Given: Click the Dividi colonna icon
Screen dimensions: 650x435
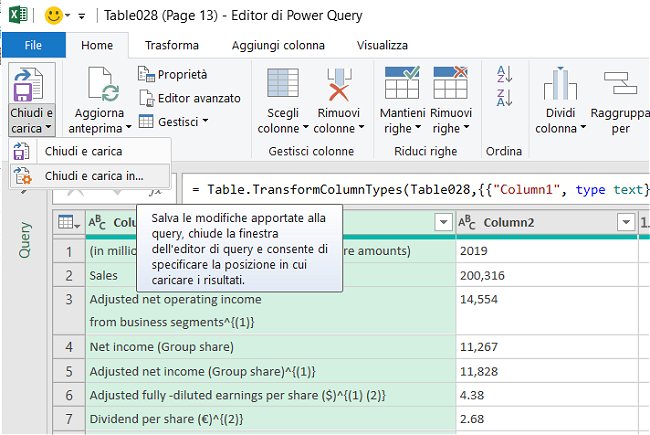Looking at the screenshot, I should pyautogui.click(x=560, y=85).
